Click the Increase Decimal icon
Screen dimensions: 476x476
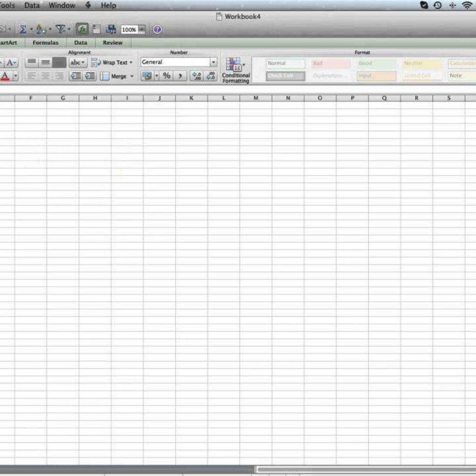click(196, 76)
